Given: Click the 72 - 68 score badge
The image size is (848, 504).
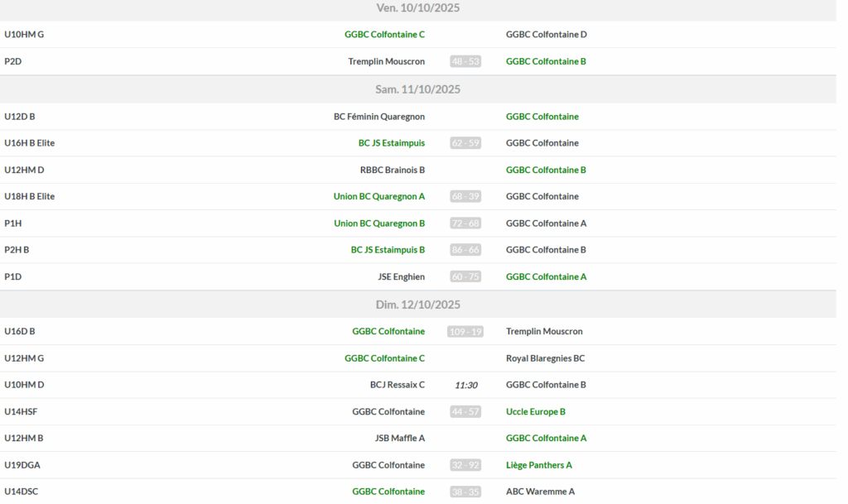Looking at the screenshot, I should pyautogui.click(x=465, y=223).
